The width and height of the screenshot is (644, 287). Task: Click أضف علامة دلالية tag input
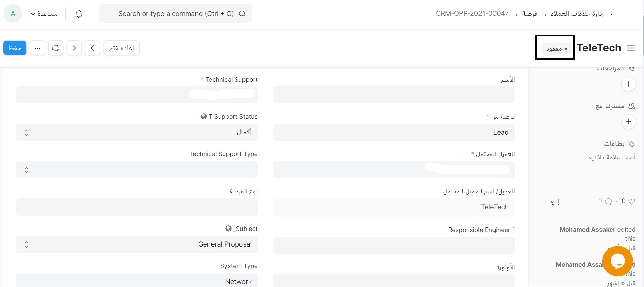(x=609, y=157)
